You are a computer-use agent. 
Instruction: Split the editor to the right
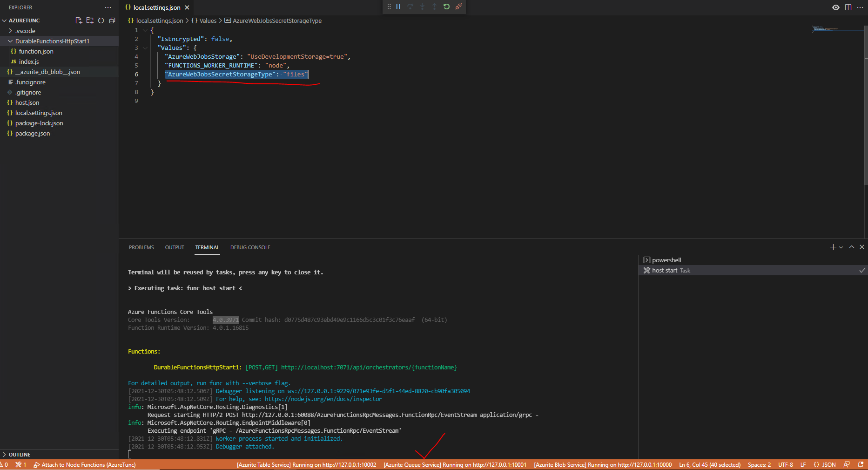[848, 7]
